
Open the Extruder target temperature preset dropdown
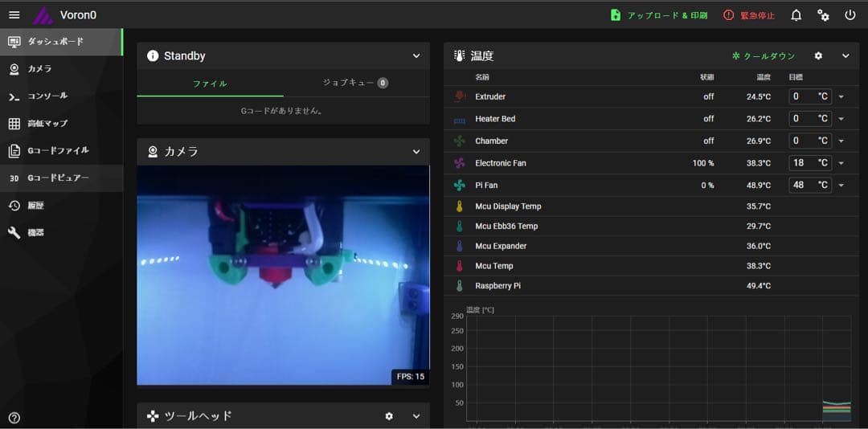click(841, 97)
